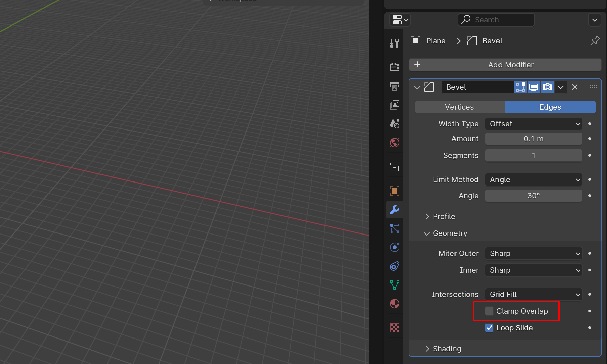The height and width of the screenshot is (364, 607).
Task: Animate Loop Slide property dot
Action: click(590, 328)
